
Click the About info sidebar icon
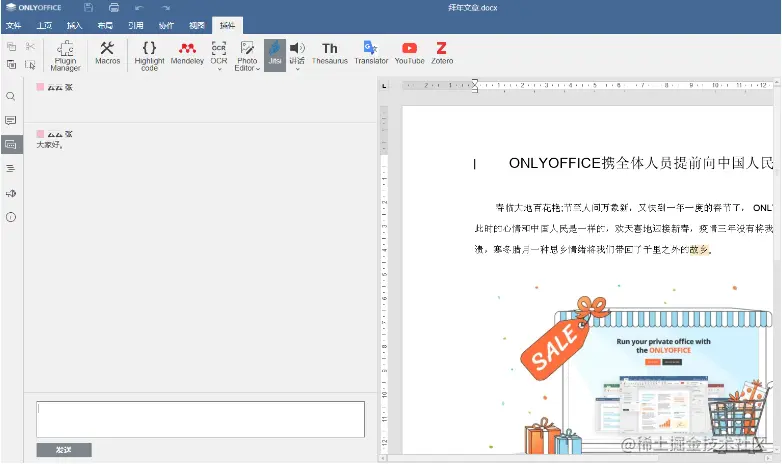click(10, 217)
